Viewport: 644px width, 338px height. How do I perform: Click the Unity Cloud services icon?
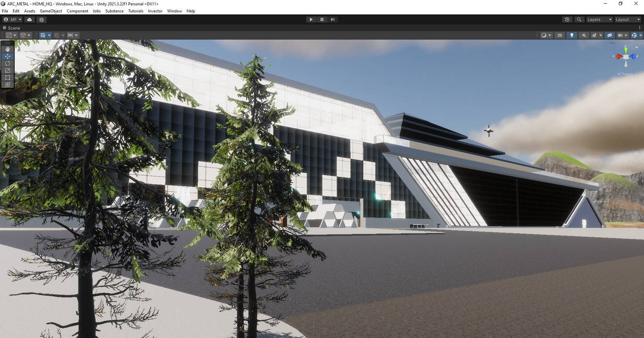click(29, 19)
